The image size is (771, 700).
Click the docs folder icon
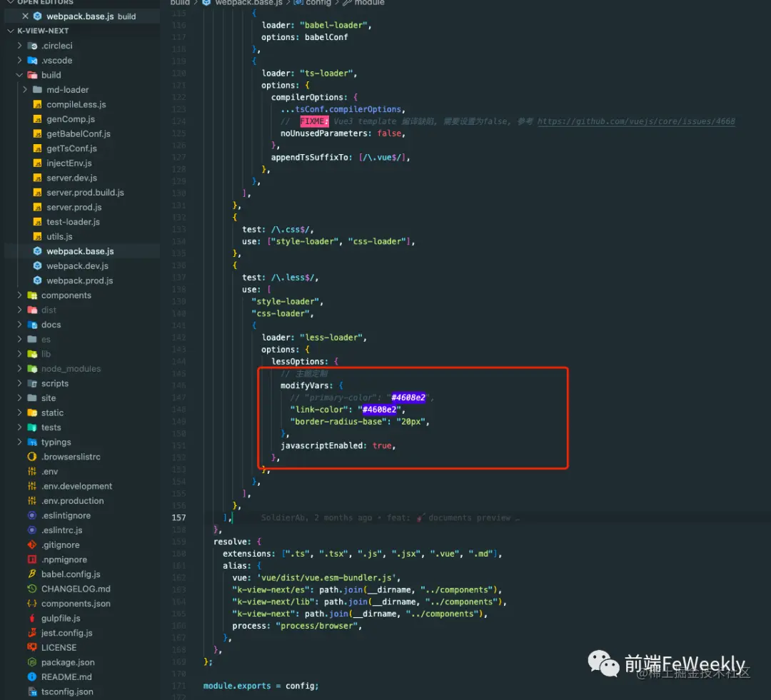tap(32, 325)
